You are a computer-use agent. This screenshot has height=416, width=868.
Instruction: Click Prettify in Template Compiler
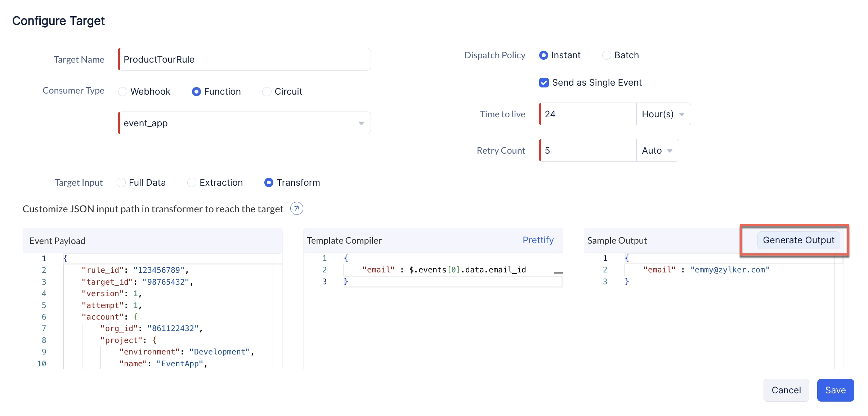[x=538, y=240]
